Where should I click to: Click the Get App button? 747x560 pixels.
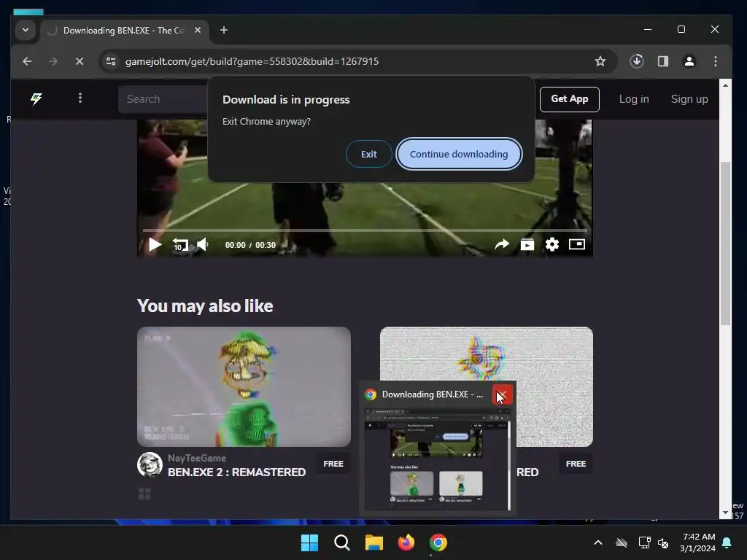coord(569,99)
